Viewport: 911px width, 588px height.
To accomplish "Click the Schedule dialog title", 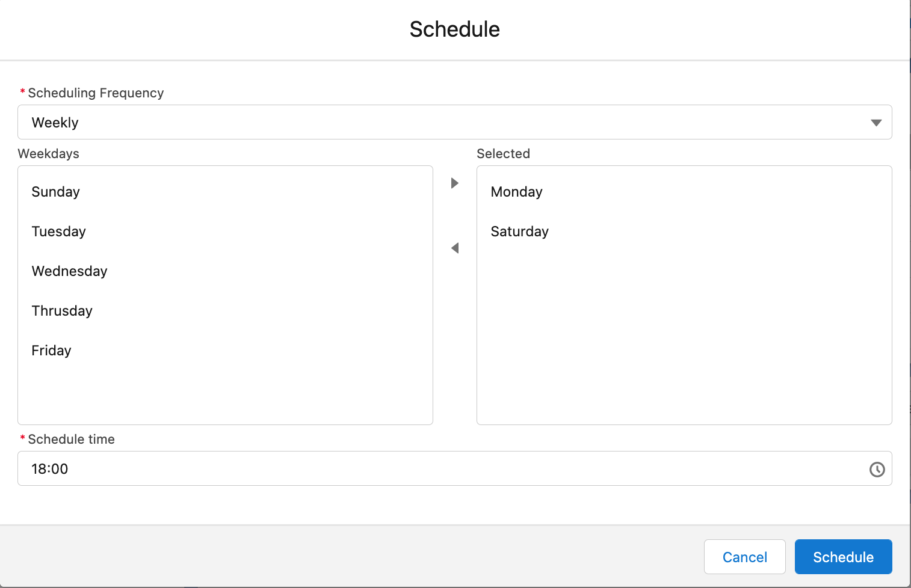I will coord(455,29).
